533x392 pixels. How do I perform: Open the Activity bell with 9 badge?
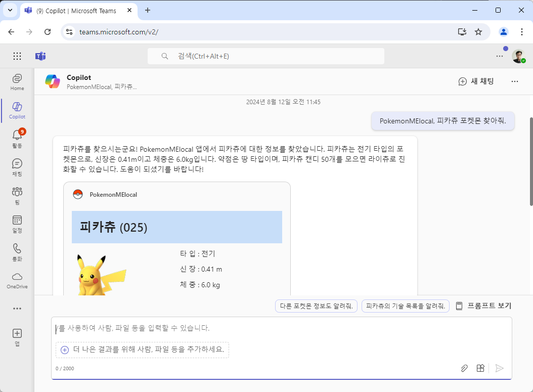tap(17, 139)
